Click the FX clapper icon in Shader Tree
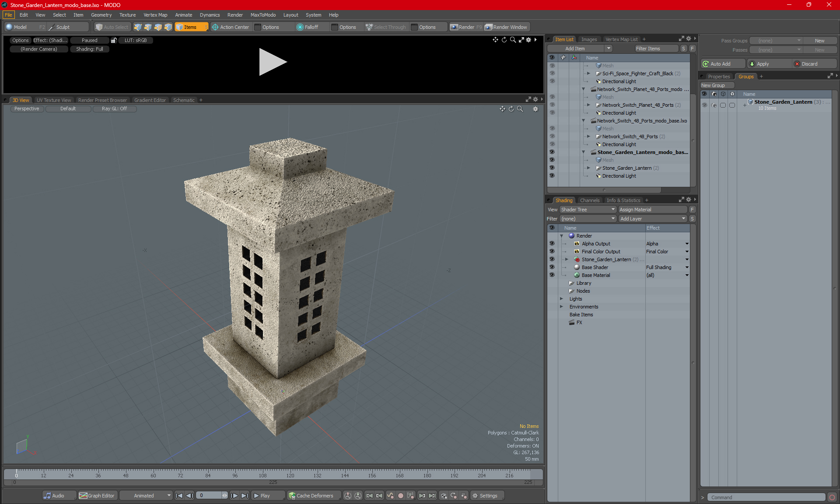The height and width of the screenshot is (504, 840). click(571, 322)
